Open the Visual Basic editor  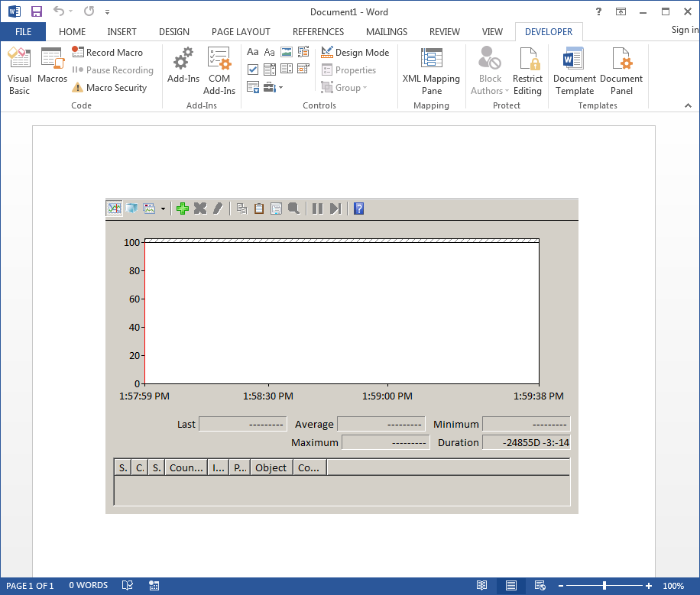(19, 70)
